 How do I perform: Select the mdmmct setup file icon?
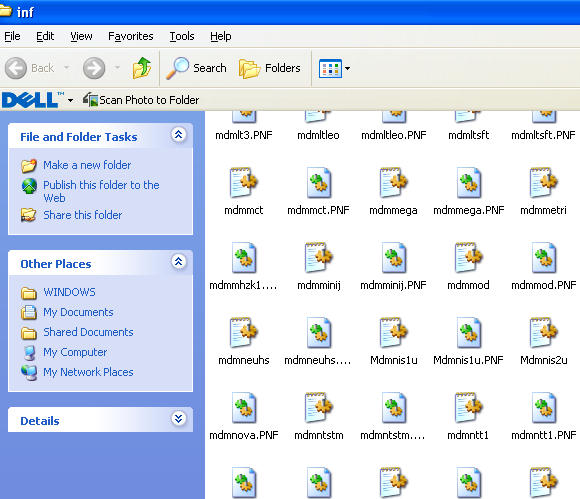point(244,183)
